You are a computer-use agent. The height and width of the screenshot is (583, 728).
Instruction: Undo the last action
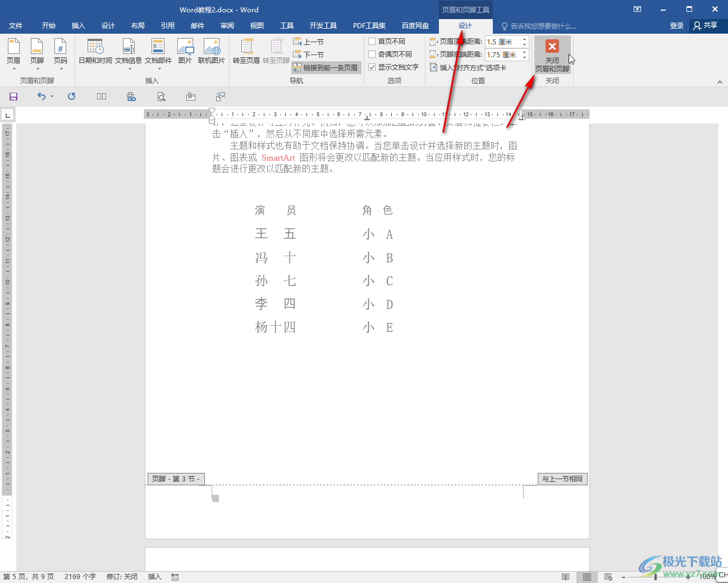42,97
